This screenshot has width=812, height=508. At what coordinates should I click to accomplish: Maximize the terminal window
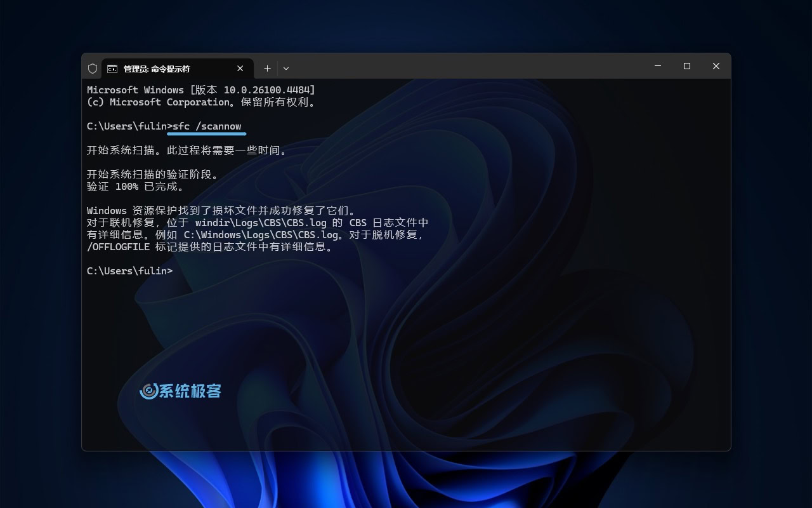click(687, 66)
